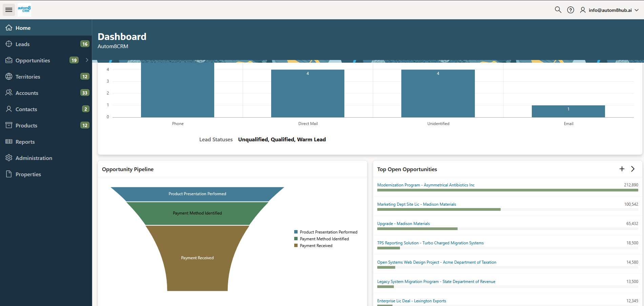Open the info@autom8hub.ai account dropdown

point(610,10)
